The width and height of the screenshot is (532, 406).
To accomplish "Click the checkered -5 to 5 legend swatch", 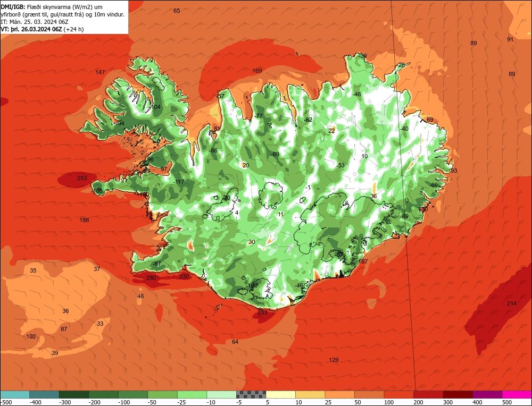I will (251, 394).
